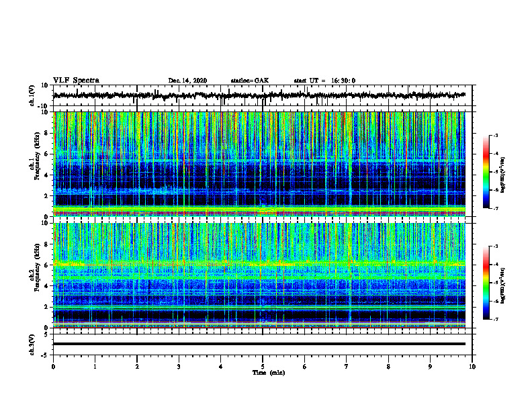This screenshot has height=411, width=532.
Task: Click the ch.1 color bar log(PSD) units label
Action: tap(504, 175)
